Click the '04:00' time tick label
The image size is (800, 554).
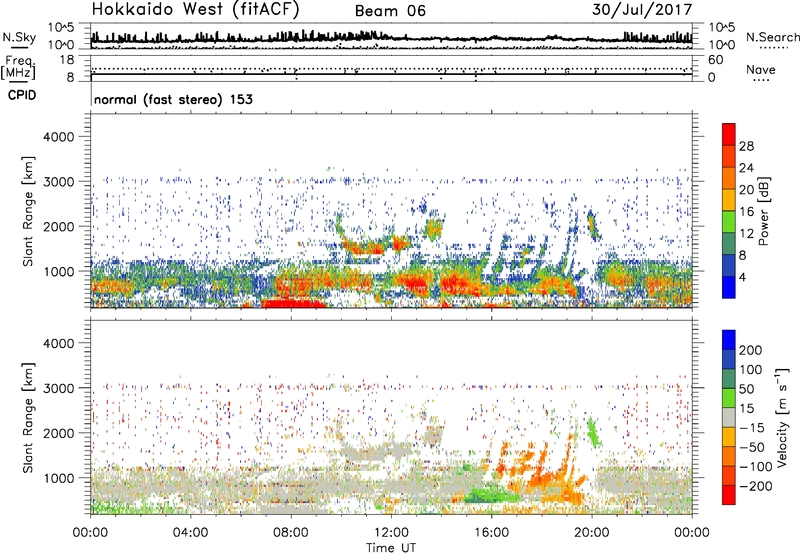coord(190,533)
